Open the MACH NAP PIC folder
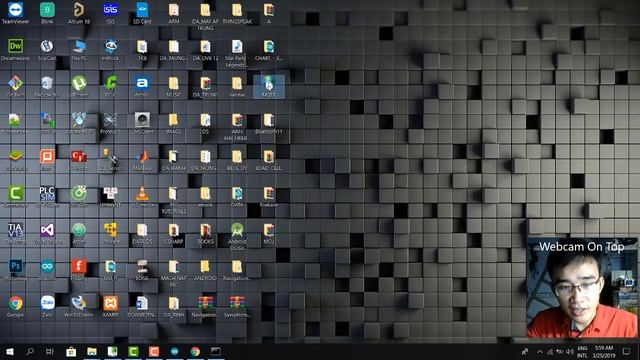Image resolution: width=640 pixels, height=360 pixels. point(174,273)
